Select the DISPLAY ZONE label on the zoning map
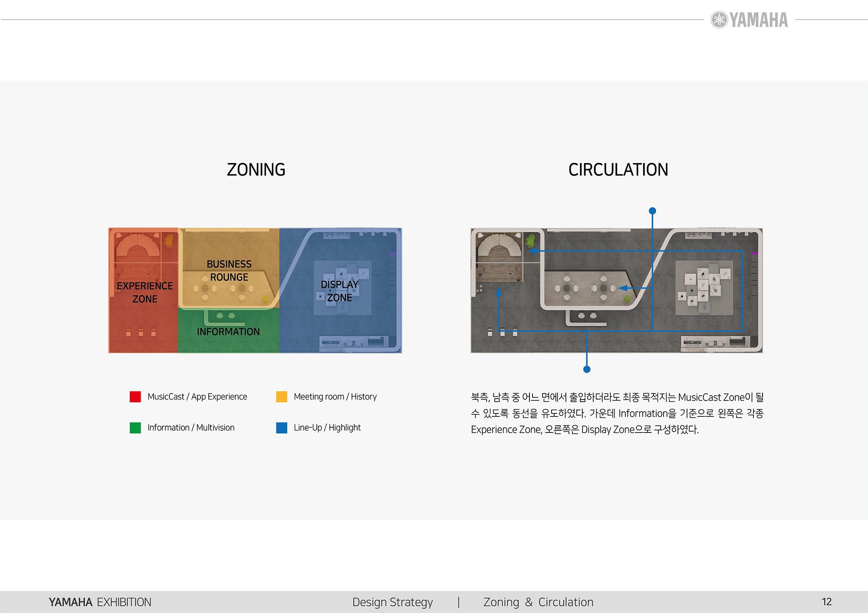868x613 pixels. [339, 291]
